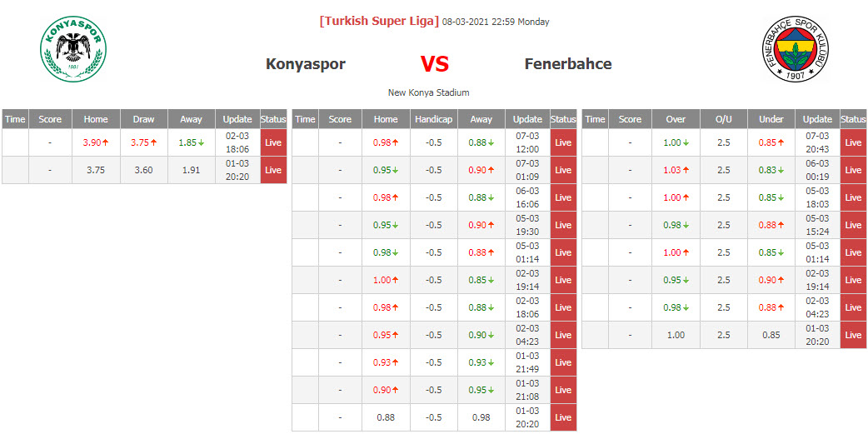Click the Handicap column header
868x434 pixels.
[433, 119]
